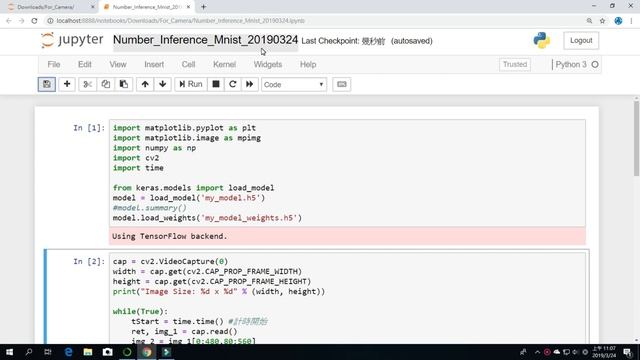Open the command palette keyboard icon
Image resolution: width=640 pixels, height=360 pixels.
tap(342, 84)
